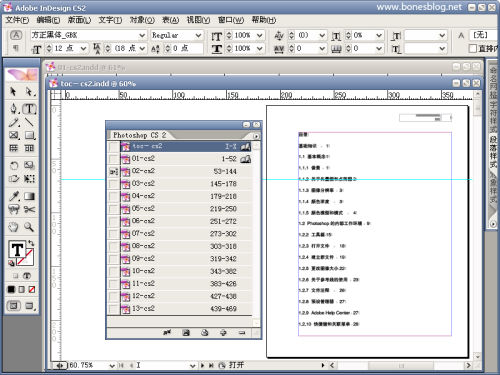500x375 pixels.
Task: Select the Rectangle Frame tool
Action: (13, 135)
